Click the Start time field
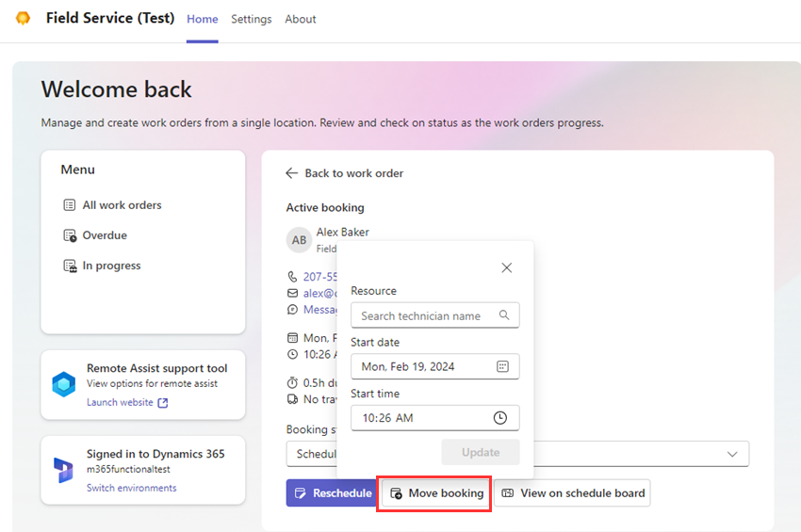Viewport: 801px width, 532px height. coord(434,418)
